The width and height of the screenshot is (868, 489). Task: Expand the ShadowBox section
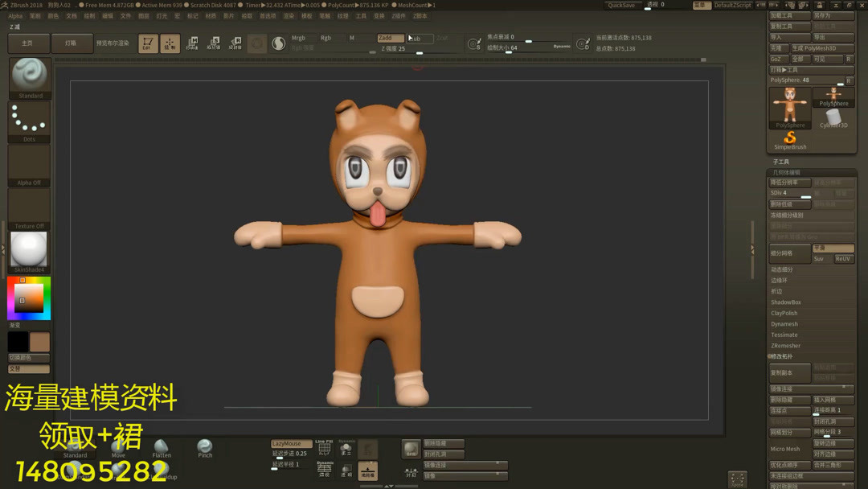(x=786, y=302)
